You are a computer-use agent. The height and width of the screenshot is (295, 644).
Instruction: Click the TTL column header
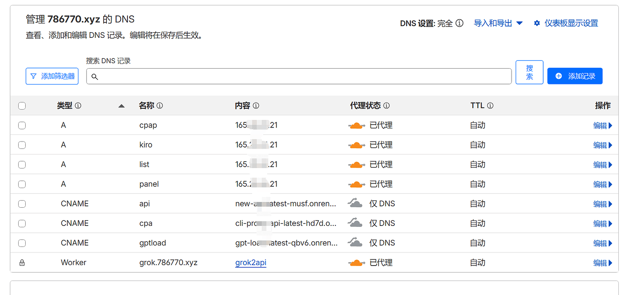click(477, 106)
